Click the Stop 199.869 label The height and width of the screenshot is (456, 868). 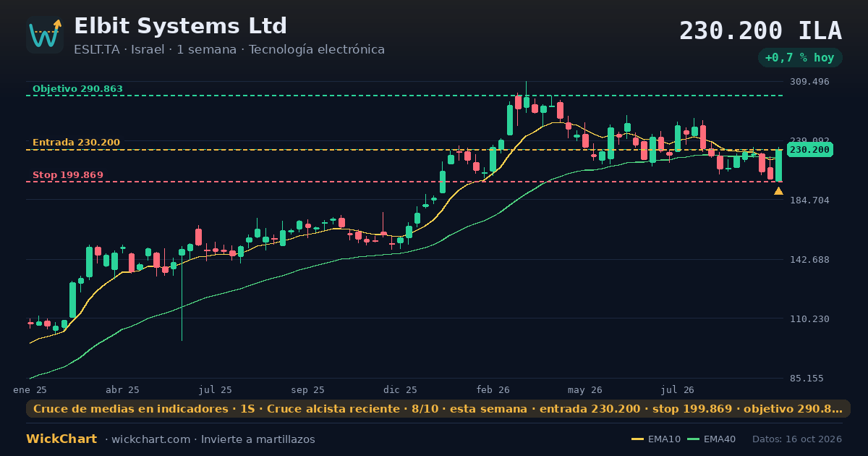pyautogui.click(x=68, y=175)
